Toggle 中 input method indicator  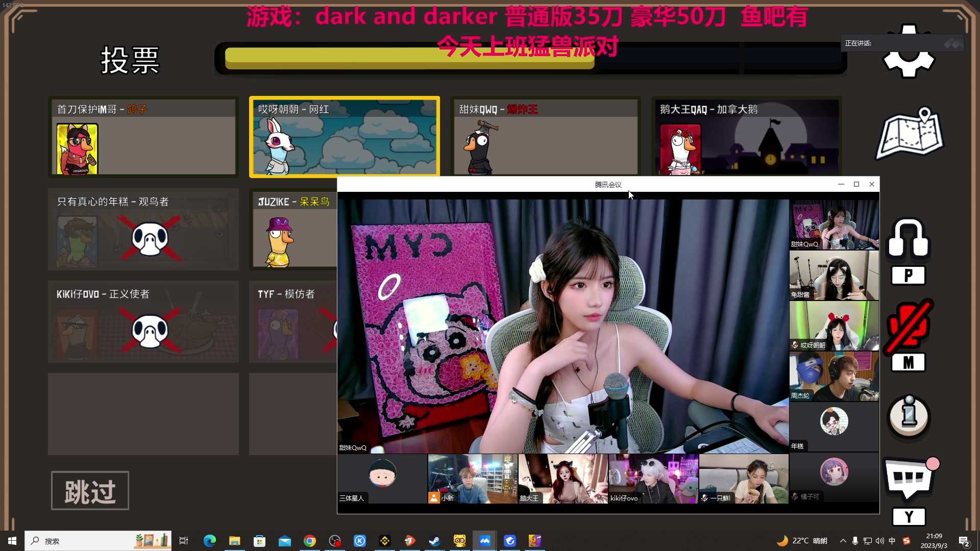[x=892, y=541]
